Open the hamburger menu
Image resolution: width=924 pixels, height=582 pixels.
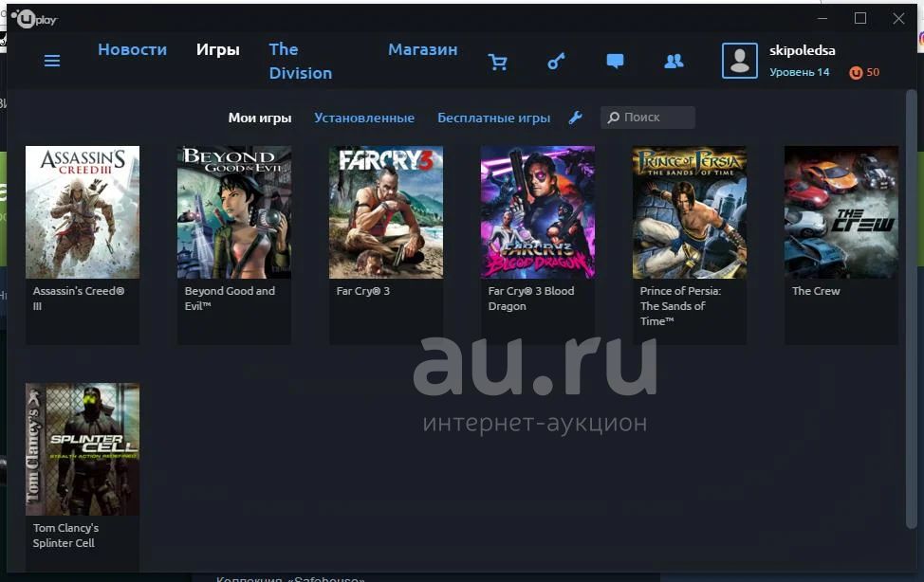tap(52, 61)
